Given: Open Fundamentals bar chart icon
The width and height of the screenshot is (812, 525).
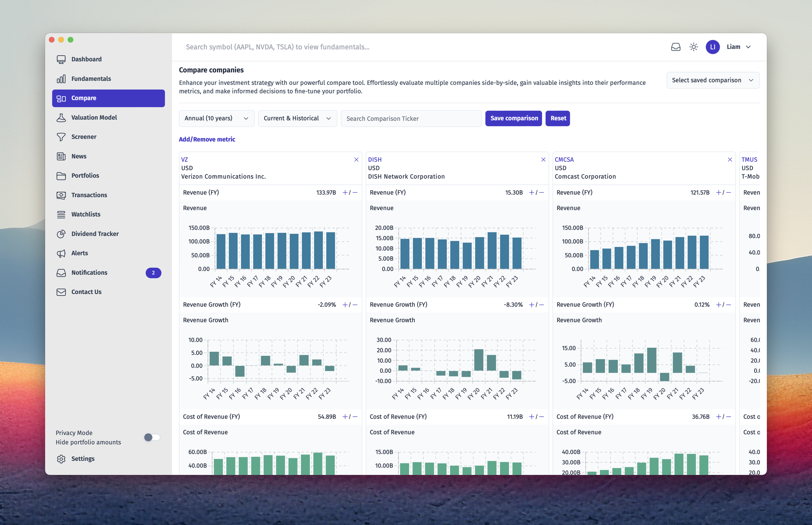Looking at the screenshot, I should 61,79.
